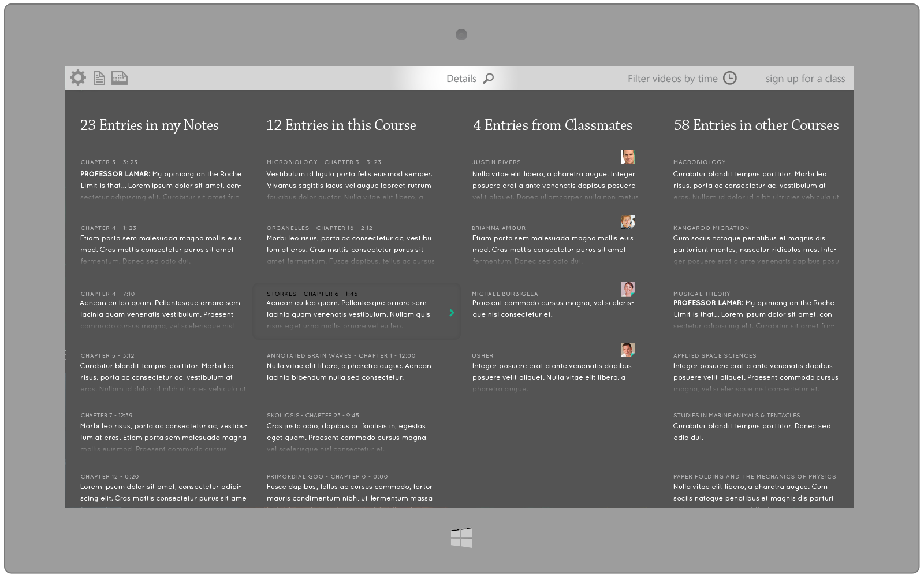Open Kangaroo Migration course entry

click(711, 228)
